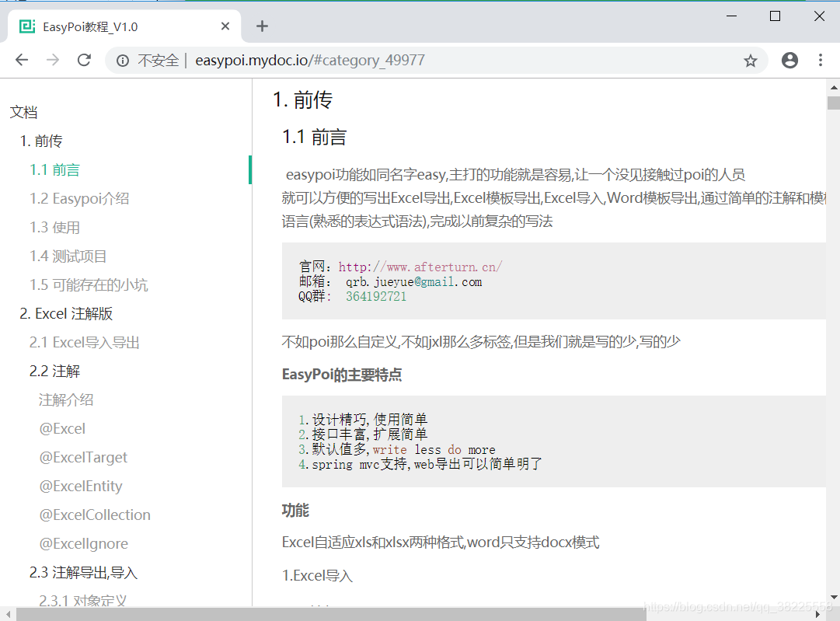The width and height of the screenshot is (840, 621).
Task: Open sidebar item 2.3 注解导出,导入
Action: tap(83, 572)
